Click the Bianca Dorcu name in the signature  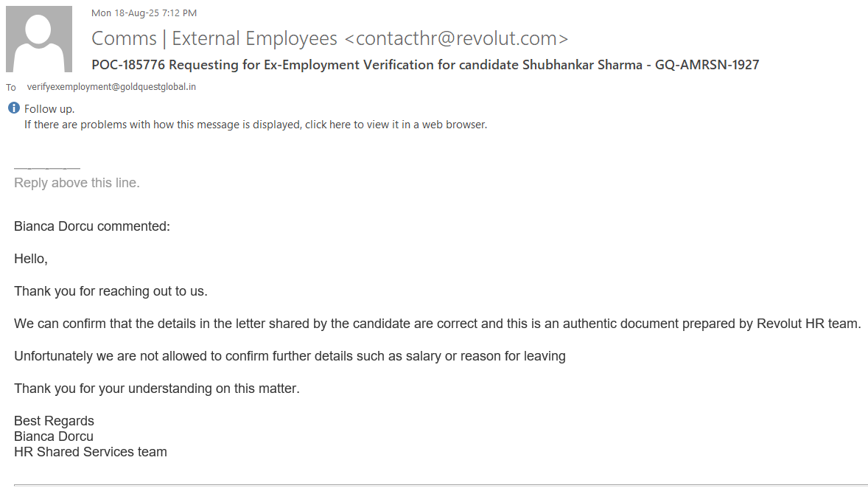coord(54,436)
